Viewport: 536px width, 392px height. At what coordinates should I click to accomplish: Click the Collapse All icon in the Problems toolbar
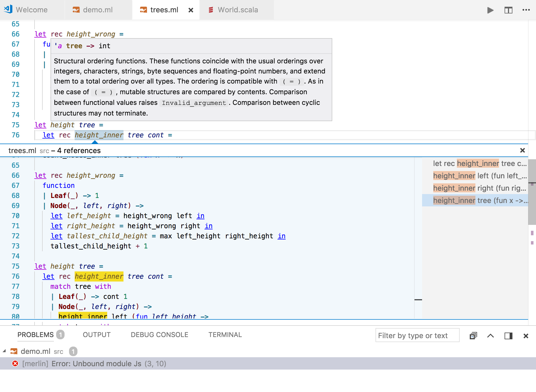pos(473,335)
